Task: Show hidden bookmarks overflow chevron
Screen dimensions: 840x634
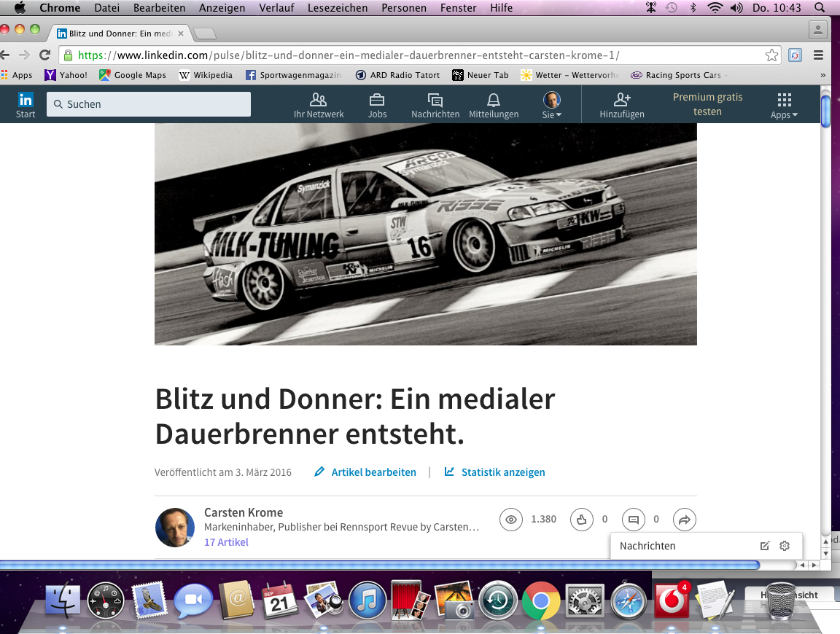Action: point(822,75)
